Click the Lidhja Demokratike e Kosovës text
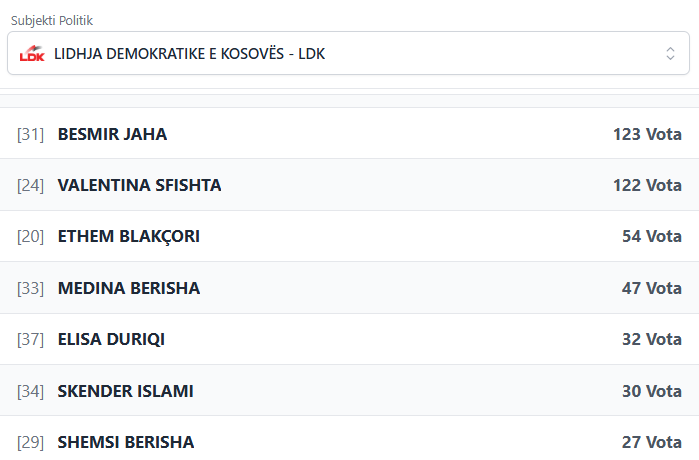The width and height of the screenshot is (699, 460). click(x=189, y=54)
